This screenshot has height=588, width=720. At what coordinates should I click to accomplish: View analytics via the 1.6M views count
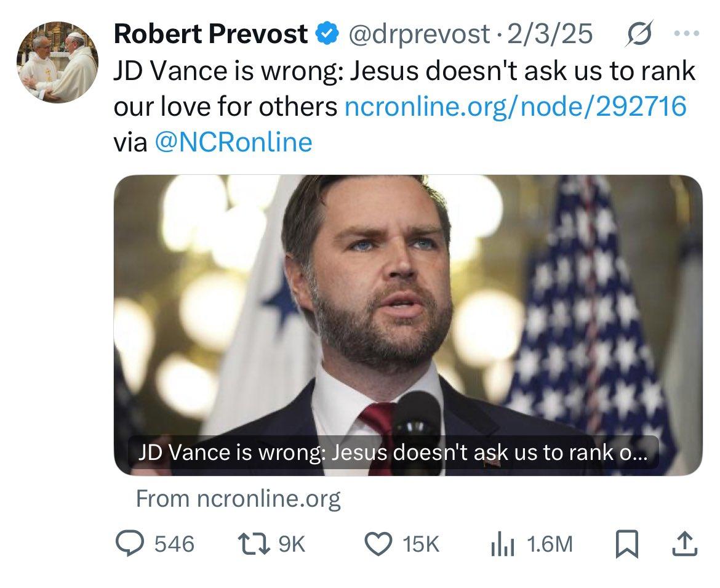549,543
